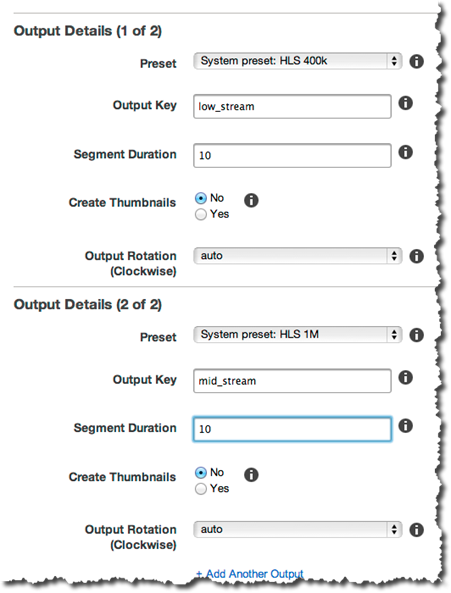This screenshot has height=593, width=451.
Task: Click info icon beside HLS 400k preset
Action: point(416,61)
